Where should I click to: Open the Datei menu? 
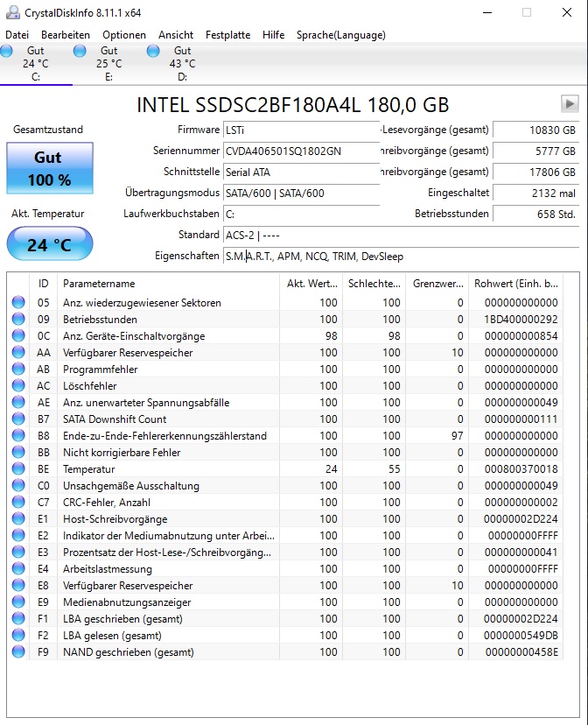17,35
